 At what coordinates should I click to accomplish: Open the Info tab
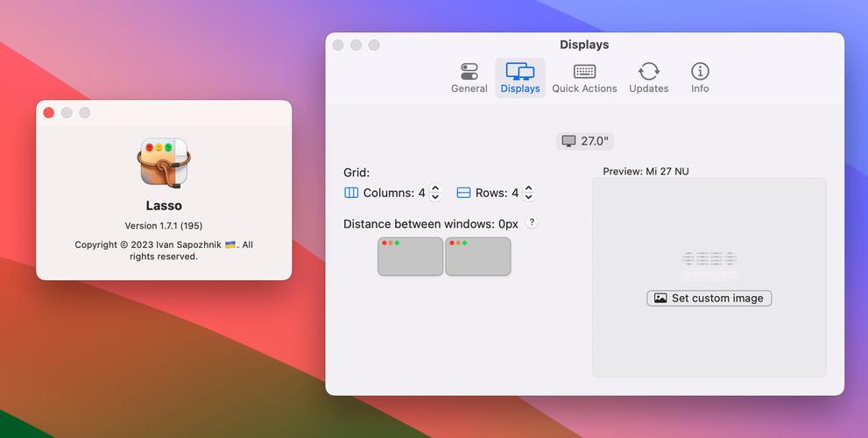[x=700, y=78]
